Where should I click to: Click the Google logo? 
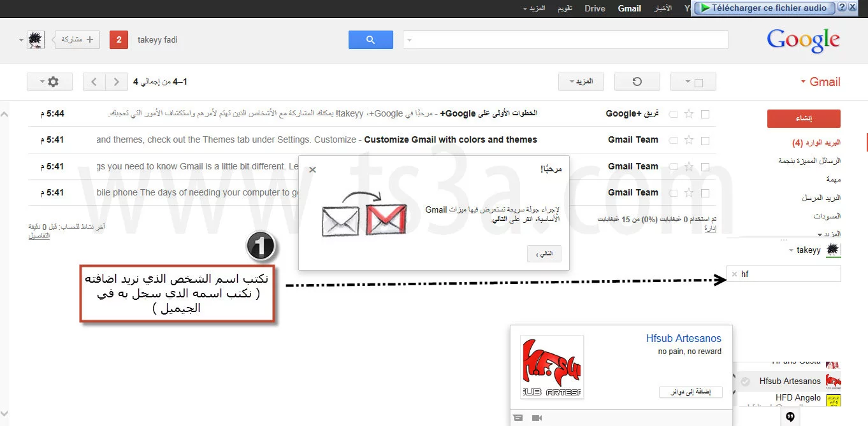click(x=803, y=40)
